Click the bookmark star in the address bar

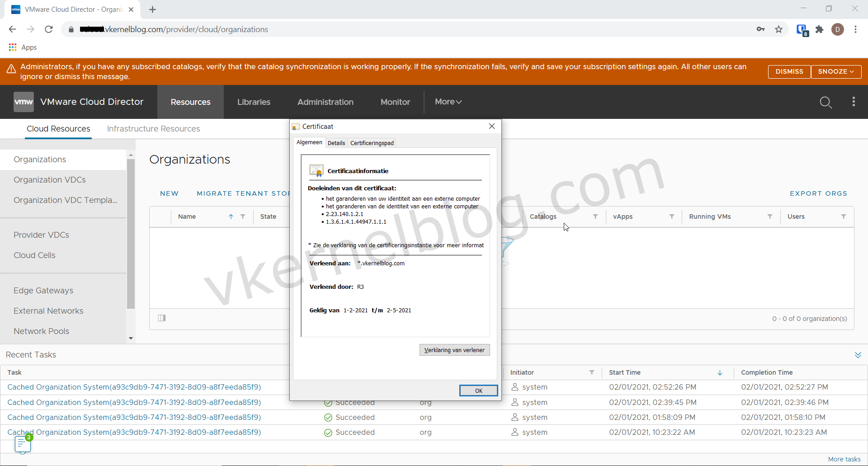coord(778,29)
